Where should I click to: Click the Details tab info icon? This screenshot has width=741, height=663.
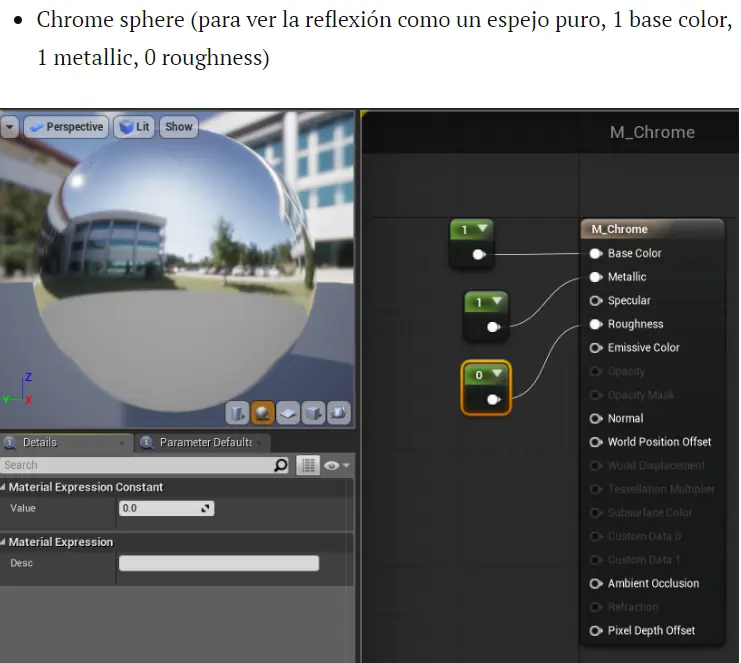pyautogui.click(x=10, y=442)
